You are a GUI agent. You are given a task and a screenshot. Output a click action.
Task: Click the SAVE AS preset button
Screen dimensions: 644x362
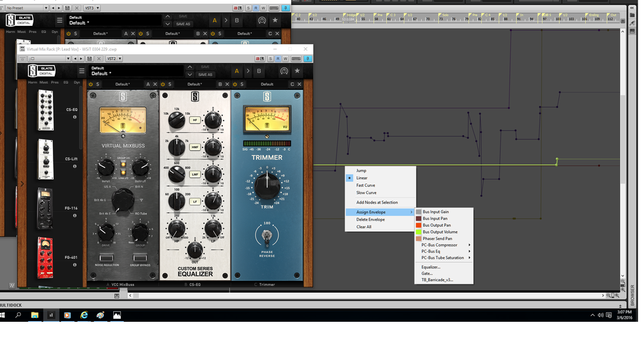point(205,74)
